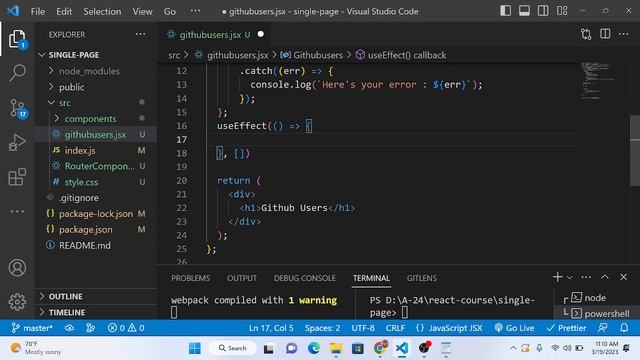Toggle the bottom panel layout icon
Image resolution: width=640 pixels, height=360 pixels.
524,11
